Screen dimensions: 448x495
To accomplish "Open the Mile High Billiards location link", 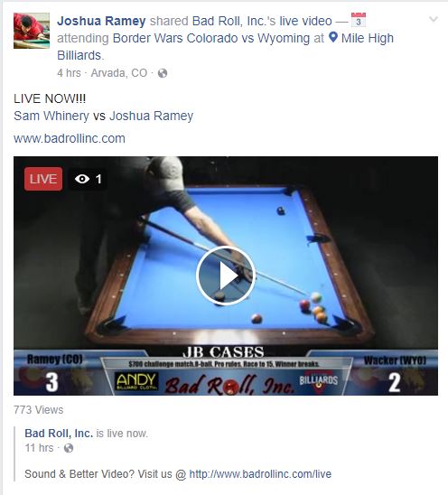I will (225, 47).
